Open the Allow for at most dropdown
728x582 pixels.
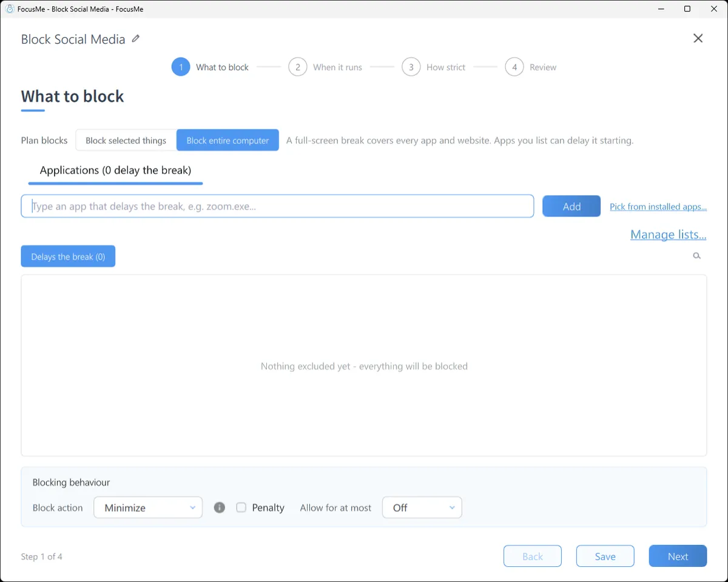[x=422, y=507]
